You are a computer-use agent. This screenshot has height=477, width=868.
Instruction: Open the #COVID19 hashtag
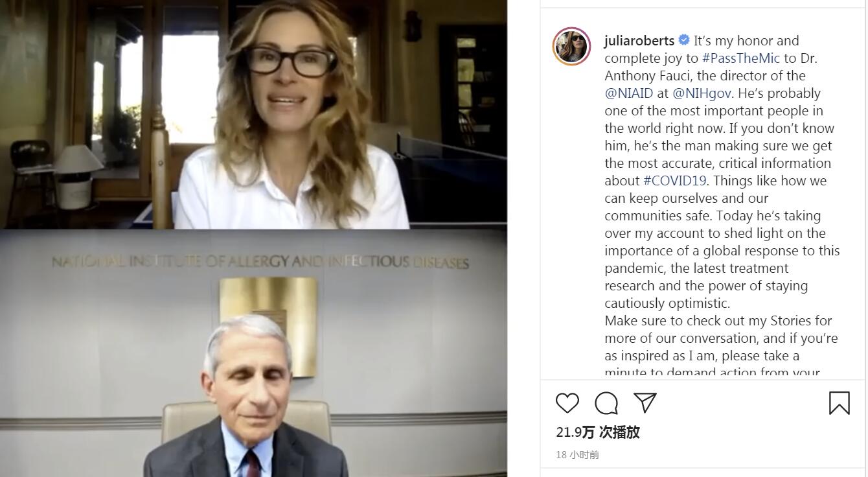click(675, 181)
